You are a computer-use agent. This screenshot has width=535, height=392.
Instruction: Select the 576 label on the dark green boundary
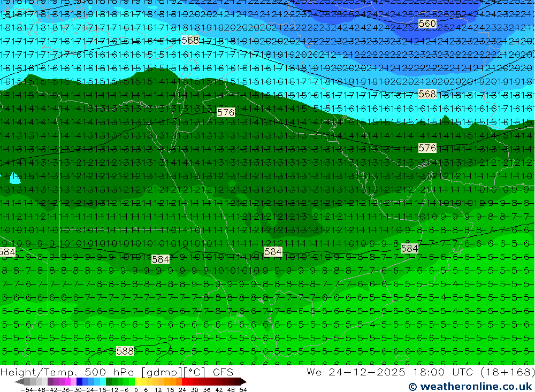point(226,112)
